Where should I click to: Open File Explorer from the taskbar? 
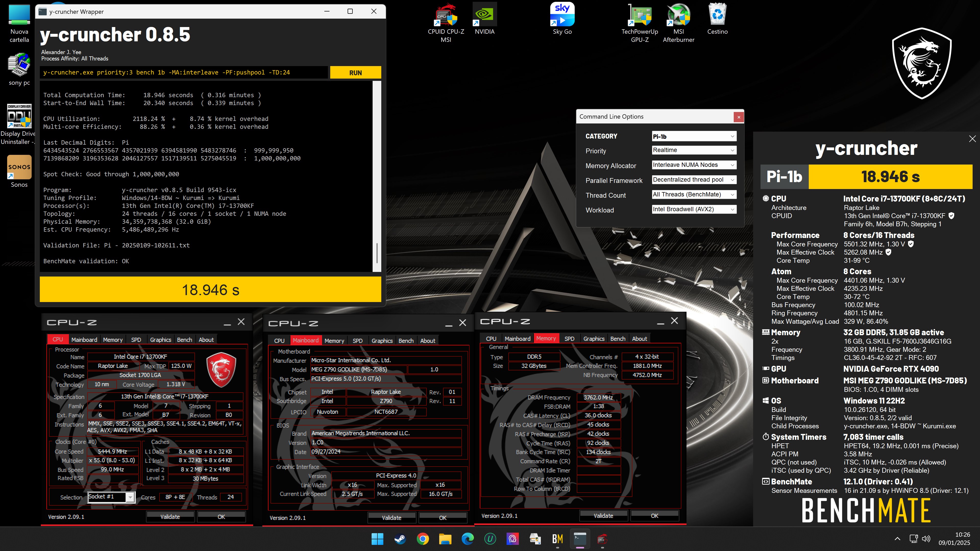click(x=445, y=539)
